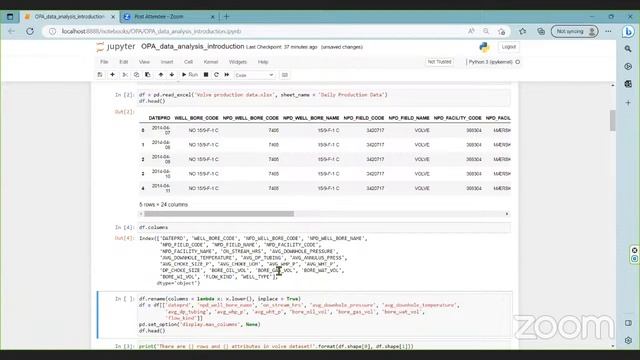Open sidebar settings gear icon

pyautogui.click(x=628, y=340)
